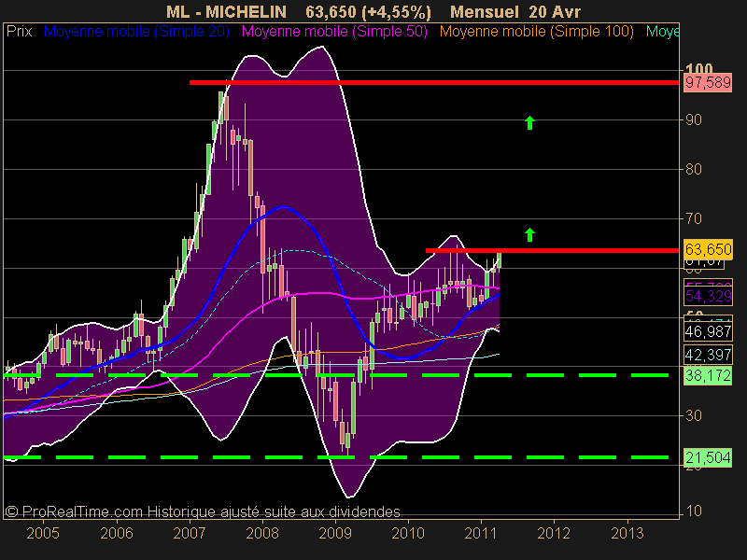747x560 pixels.
Task: Click the 2013 label on time axis
Action: (627, 533)
